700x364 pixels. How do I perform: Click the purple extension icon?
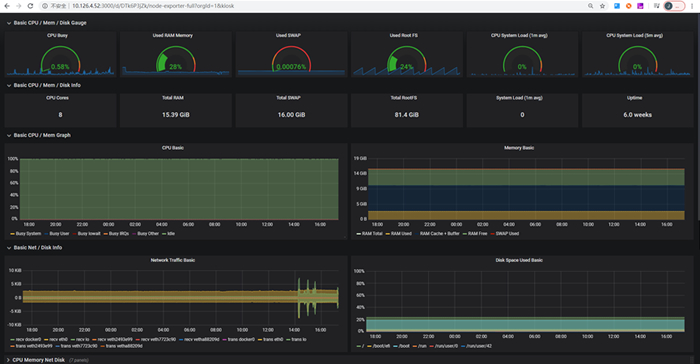[x=640, y=6]
